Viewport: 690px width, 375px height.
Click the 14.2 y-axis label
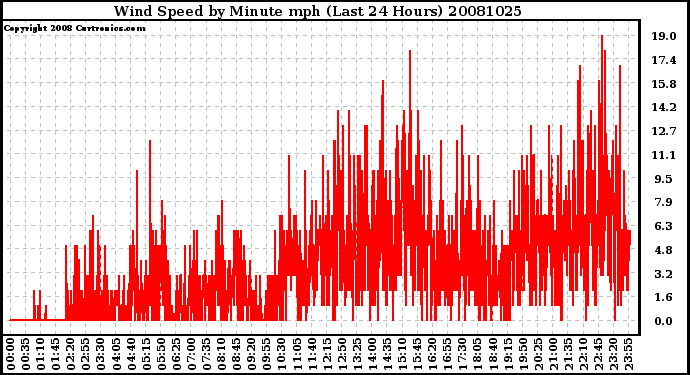[x=664, y=107]
